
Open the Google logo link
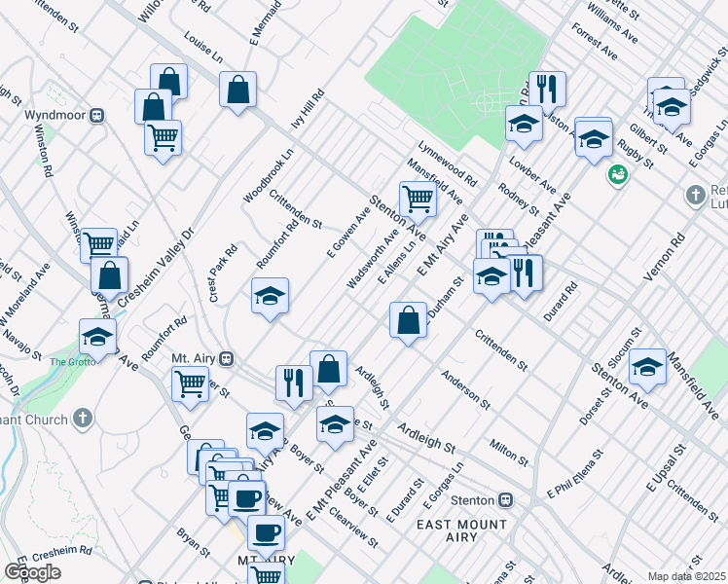[x=33, y=572]
